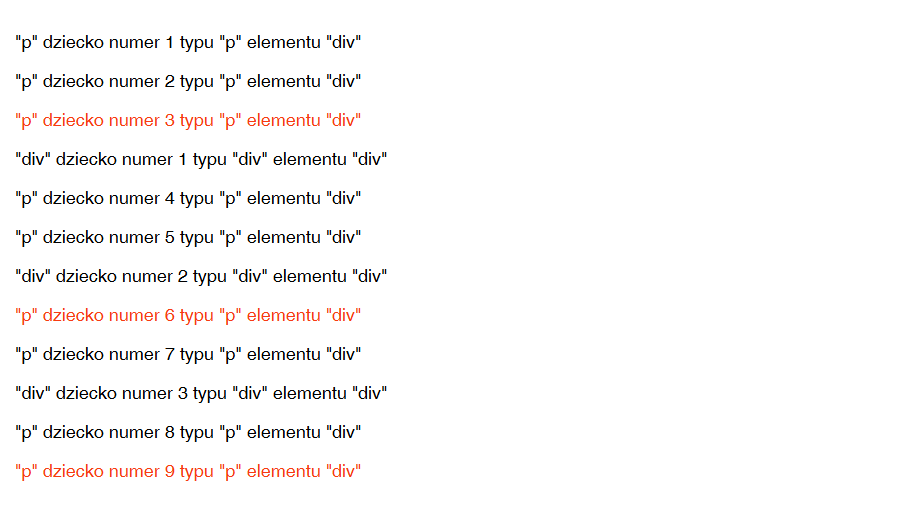Select the paragraph "p" dziecko numer 8

(188, 433)
